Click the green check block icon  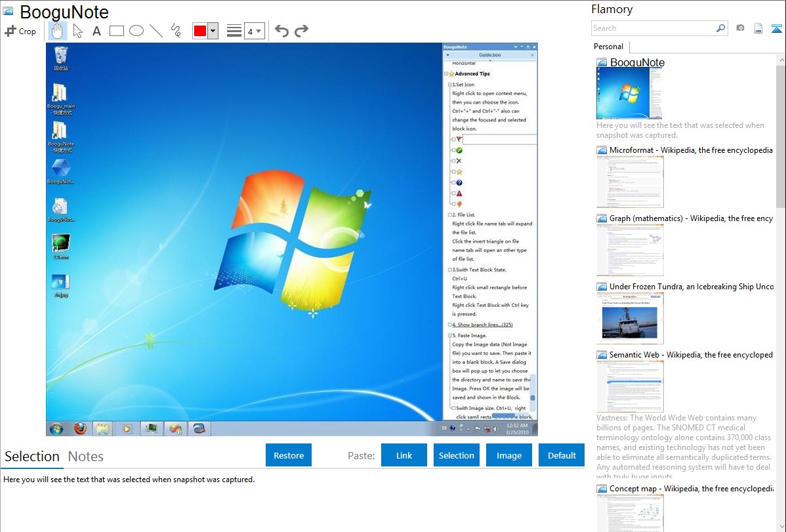tap(459, 150)
